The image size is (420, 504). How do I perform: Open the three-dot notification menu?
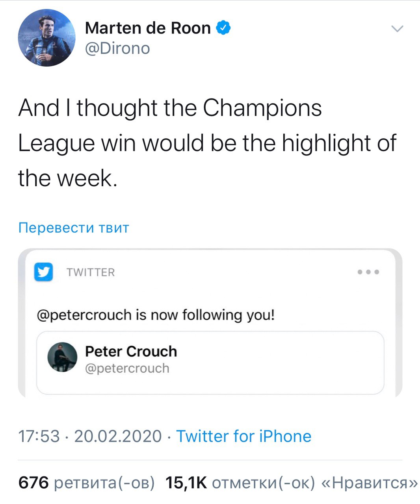tap(368, 272)
